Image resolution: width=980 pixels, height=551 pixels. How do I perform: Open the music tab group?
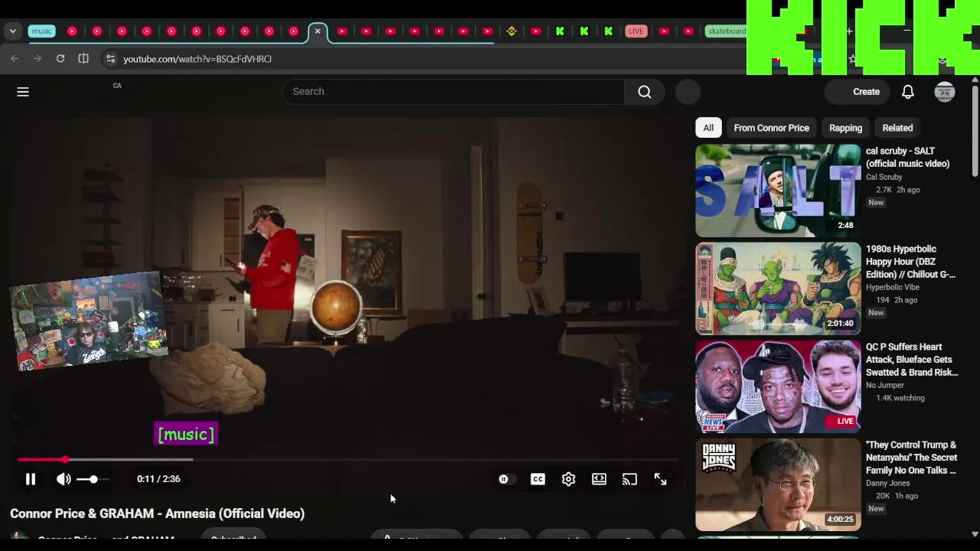pyautogui.click(x=41, y=31)
